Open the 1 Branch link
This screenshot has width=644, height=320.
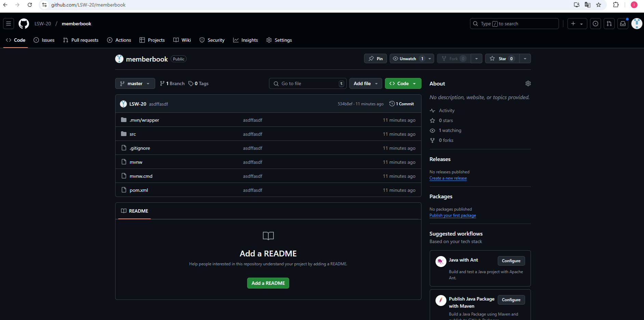click(x=172, y=83)
